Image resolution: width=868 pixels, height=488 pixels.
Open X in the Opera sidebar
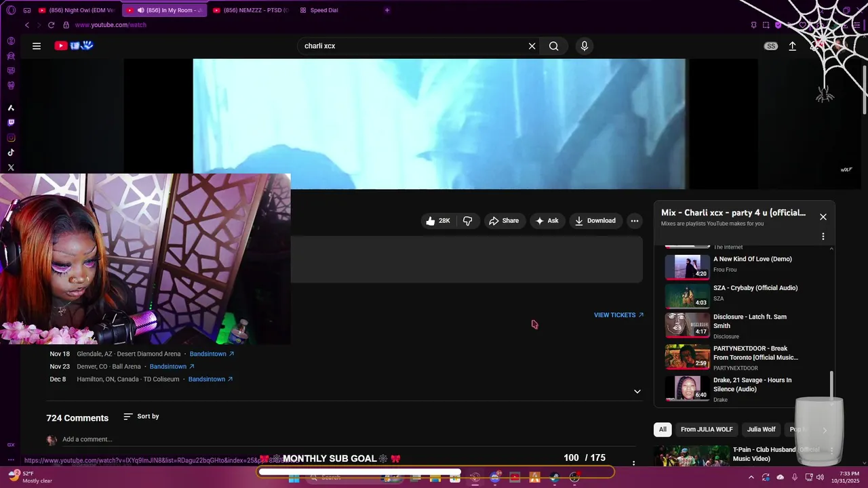tap(11, 167)
